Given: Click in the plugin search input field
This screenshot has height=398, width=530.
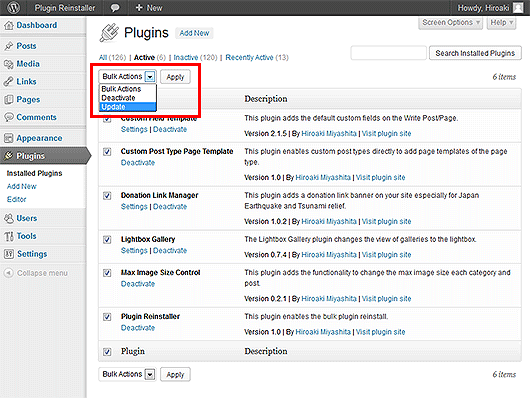Looking at the screenshot, I should click(x=389, y=53).
